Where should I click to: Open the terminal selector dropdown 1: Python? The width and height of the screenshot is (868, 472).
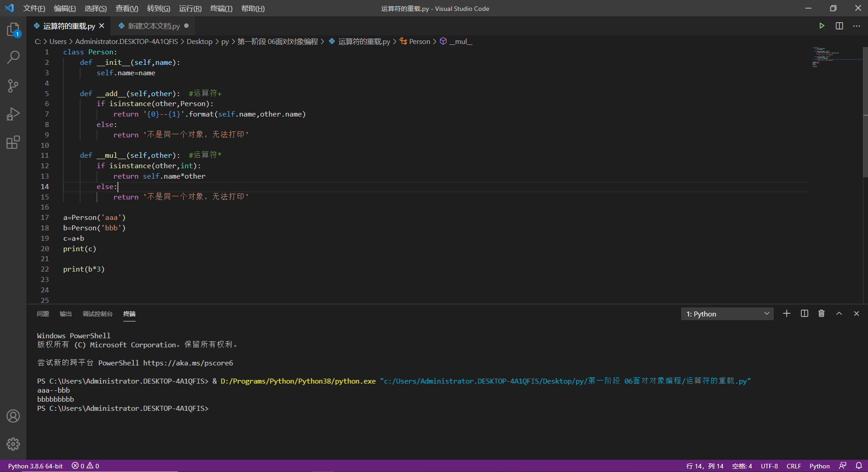coord(727,314)
